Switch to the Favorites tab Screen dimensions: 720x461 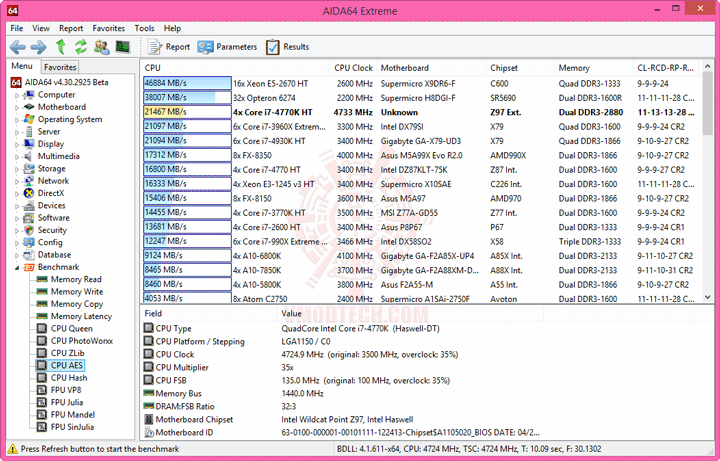[60, 67]
